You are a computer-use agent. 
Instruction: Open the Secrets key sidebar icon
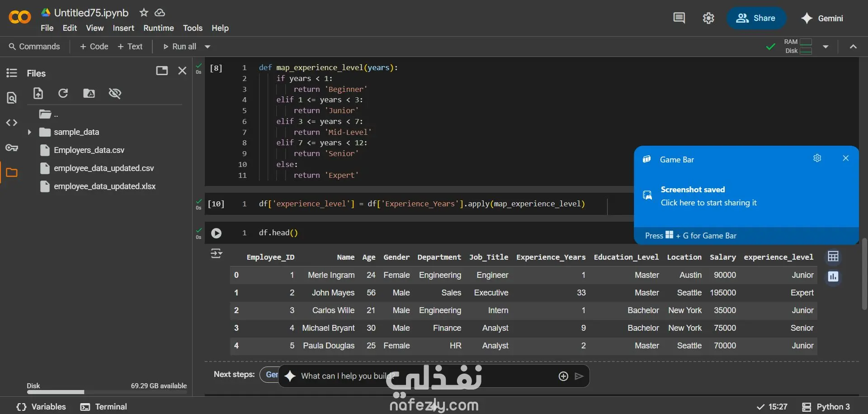click(x=12, y=148)
